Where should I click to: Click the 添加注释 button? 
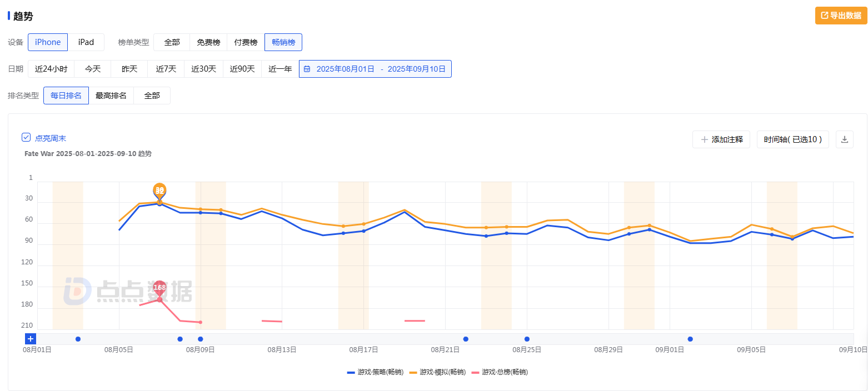721,139
